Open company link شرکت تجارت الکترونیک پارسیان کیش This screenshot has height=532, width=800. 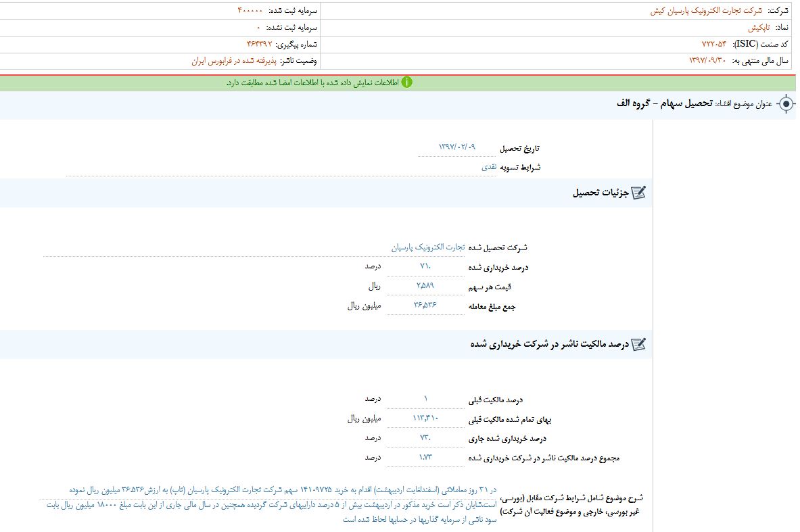click(x=706, y=11)
